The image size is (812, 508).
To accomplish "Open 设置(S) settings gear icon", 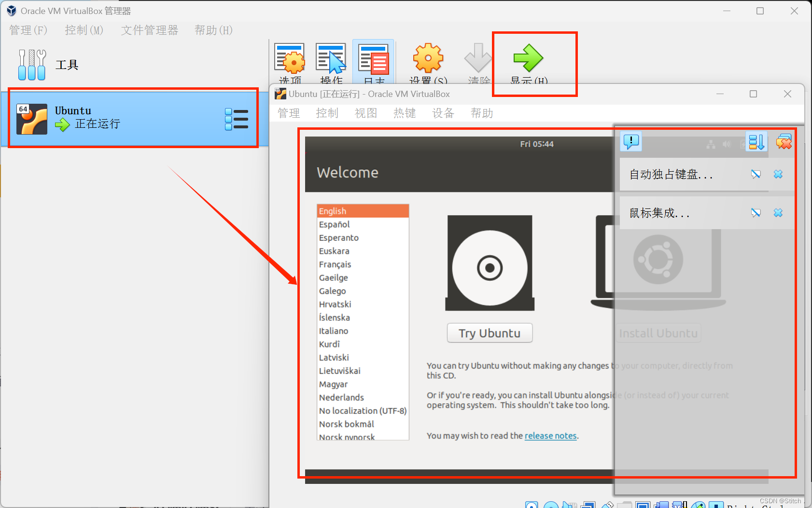I will pyautogui.click(x=428, y=58).
